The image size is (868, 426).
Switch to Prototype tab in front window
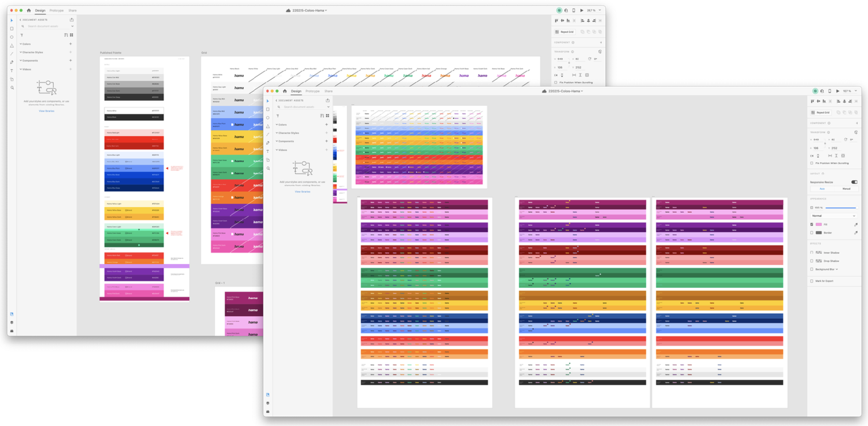coord(312,91)
